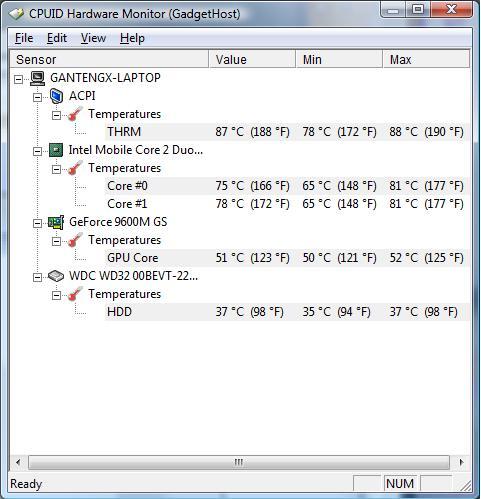Image resolution: width=481 pixels, height=499 pixels.
Task: Collapse the GeForce 9600M GS node
Action: coord(38,223)
